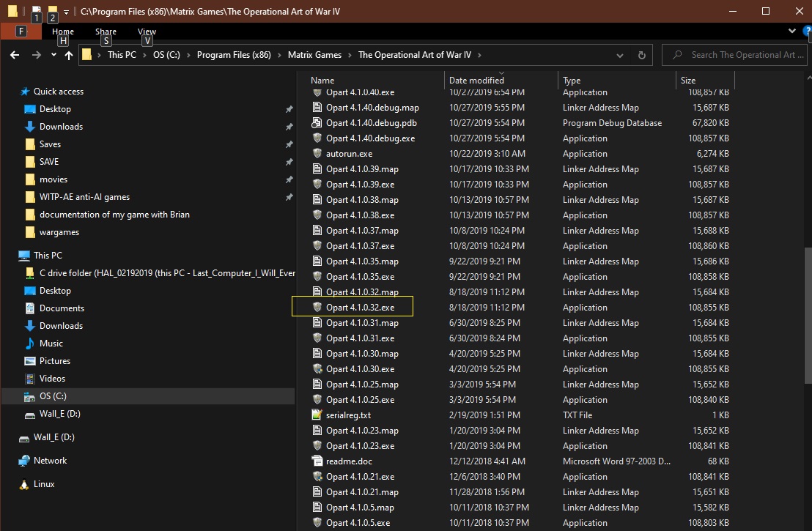The image size is (812, 531).
Task: Click the Pictures icon under This PC
Action: point(30,361)
